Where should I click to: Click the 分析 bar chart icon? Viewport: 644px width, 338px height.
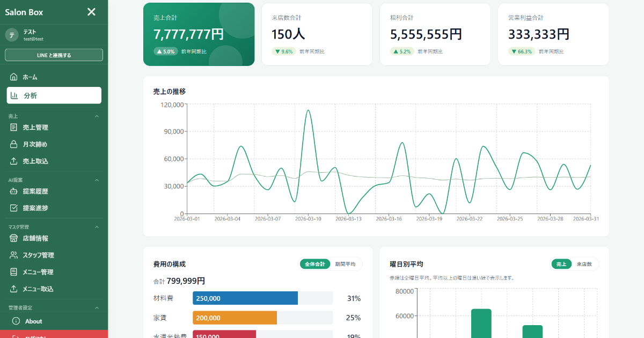pyautogui.click(x=14, y=95)
